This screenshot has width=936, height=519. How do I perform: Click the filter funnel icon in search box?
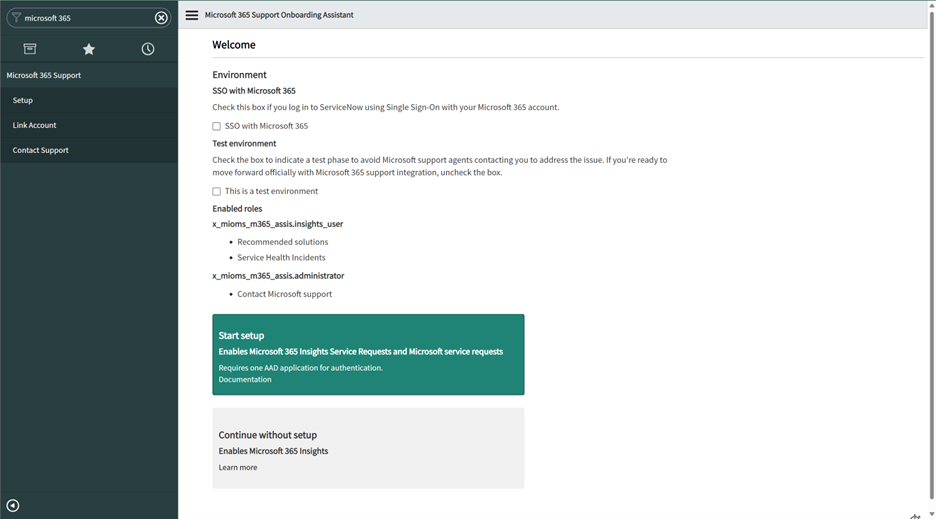coord(16,18)
